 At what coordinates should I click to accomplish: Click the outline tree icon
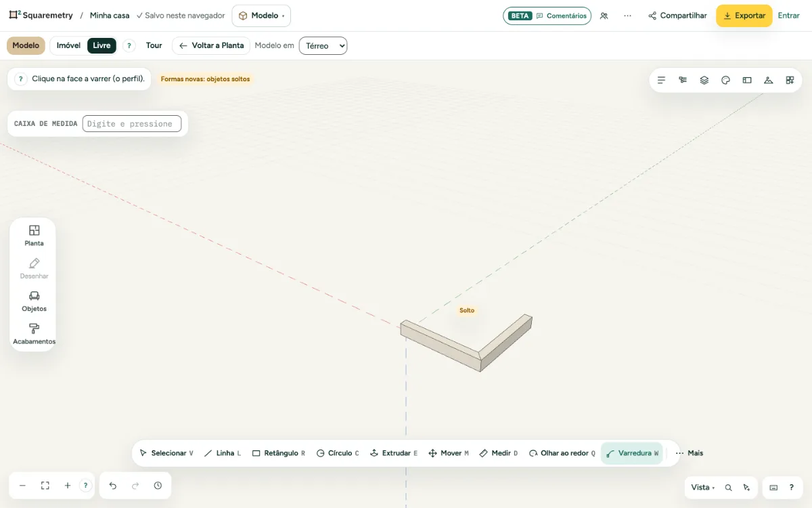tap(683, 80)
